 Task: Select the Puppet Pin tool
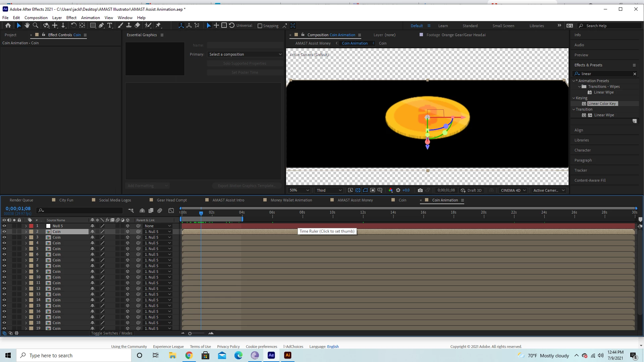tap(158, 25)
